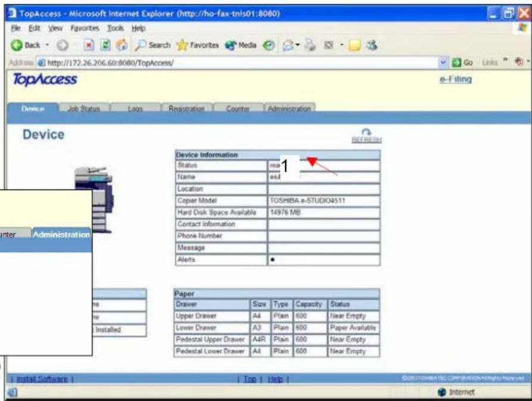The height and width of the screenshot is (401, 532).
Task: Click the Go button beside address bar
Action: pyautogui.click(x=462, y=63)
